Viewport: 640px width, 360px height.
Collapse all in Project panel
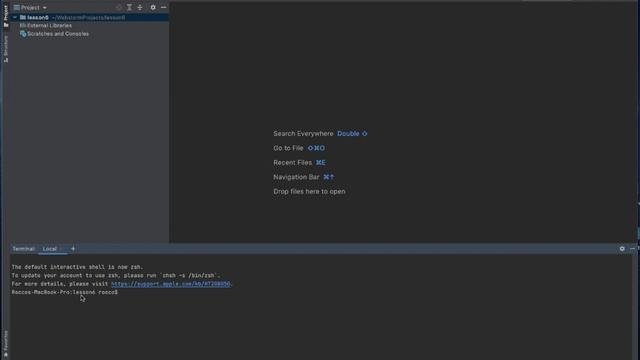140,7
